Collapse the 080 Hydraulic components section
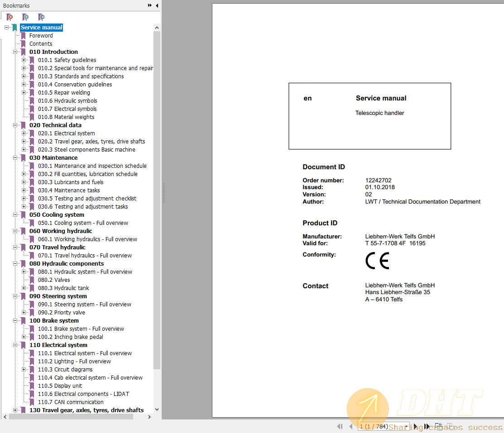Screen dimensions: 504x433 (15, 264)
